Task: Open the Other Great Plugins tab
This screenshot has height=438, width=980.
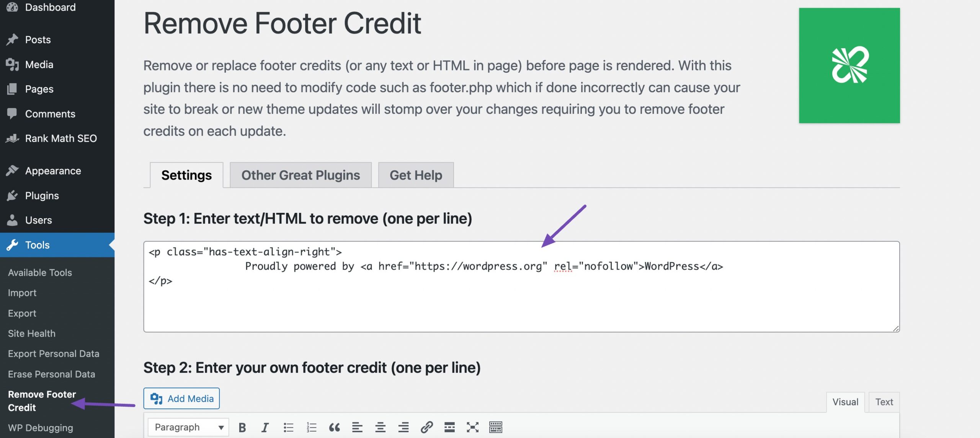Action: tap(301, 175)
